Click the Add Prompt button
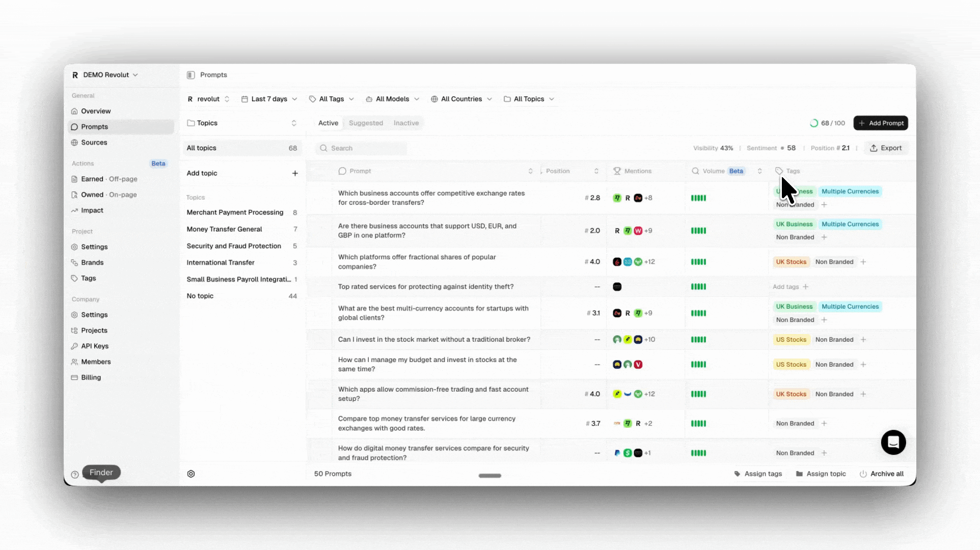This screenshot has width=980, height=550. tap(881, 123)
